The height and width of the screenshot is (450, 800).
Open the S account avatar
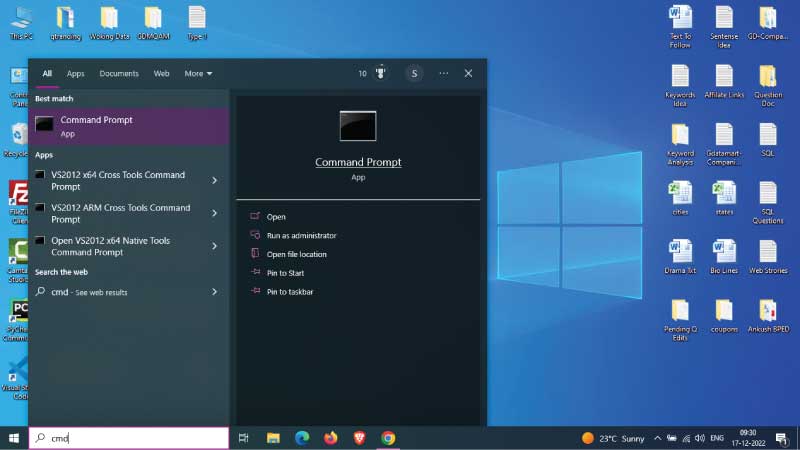pos(414,73)
